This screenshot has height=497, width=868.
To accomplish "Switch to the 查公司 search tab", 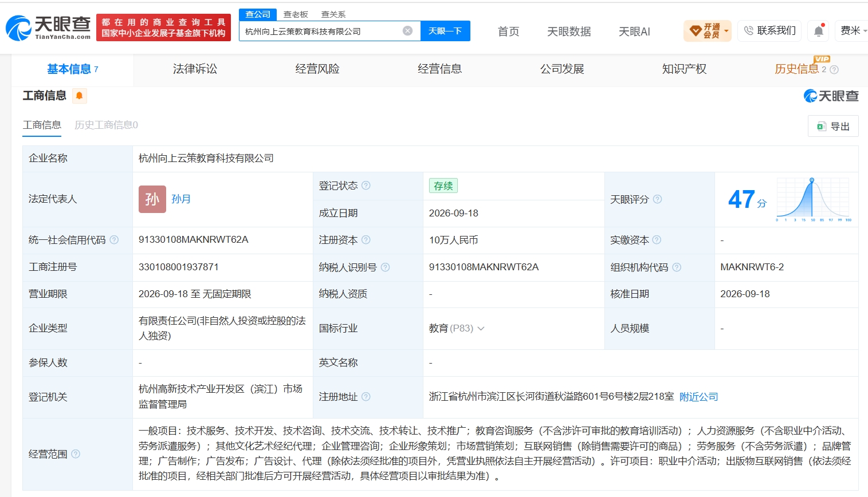I will pyautogui.click(x=258, y=14).
